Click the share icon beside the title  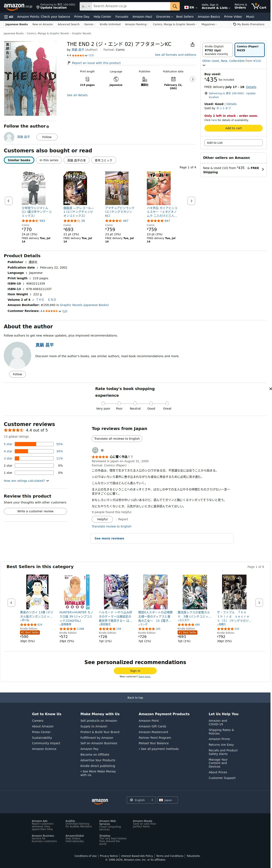pyautogui.click(x=192, y=44)
